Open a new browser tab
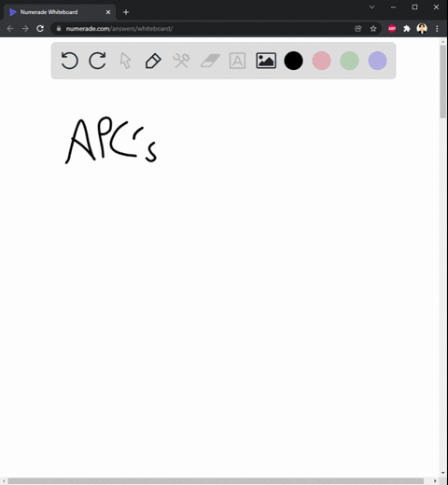This screenshot has height=485, width=448. coord(126,12)
